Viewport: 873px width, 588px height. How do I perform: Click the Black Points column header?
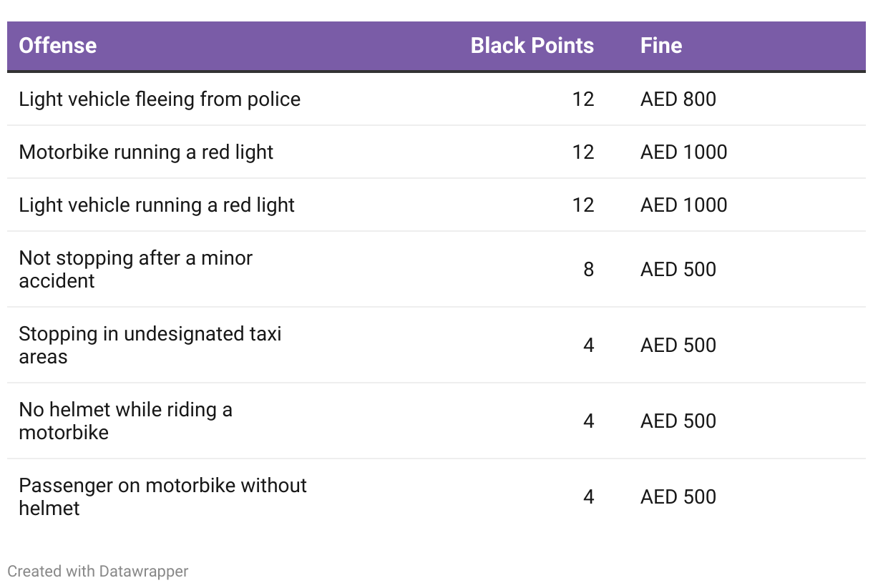click(532, 46)
